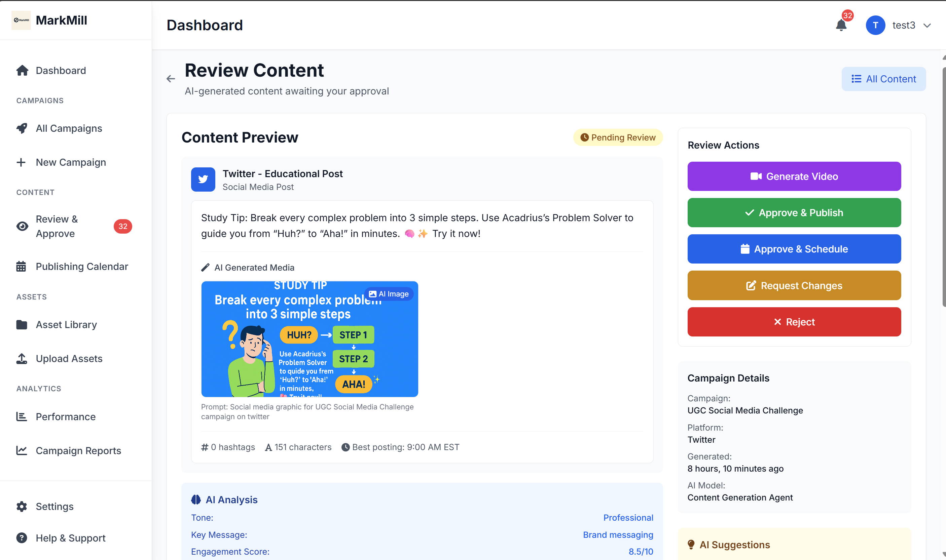946x560 pixels.
Task: Open Review & Approve in sidebar
Action: pyautogui.click(x=57, y=226)
